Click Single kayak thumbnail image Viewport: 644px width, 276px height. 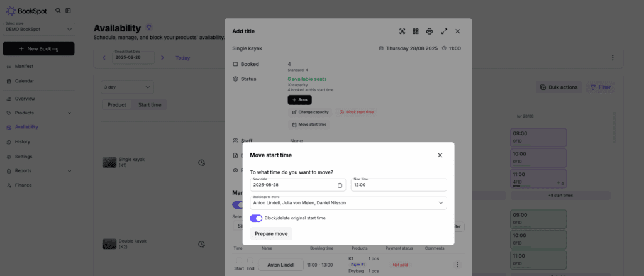click(x=109, y=162)
